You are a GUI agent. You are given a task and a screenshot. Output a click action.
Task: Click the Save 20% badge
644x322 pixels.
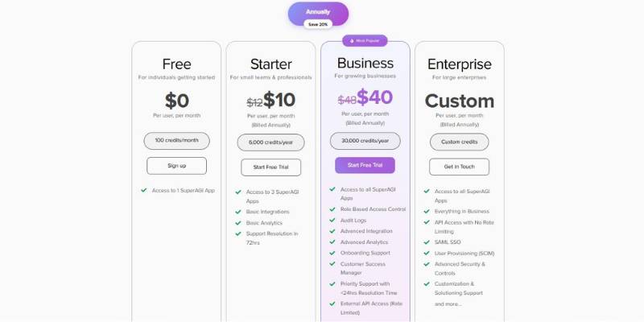point(318,24)
